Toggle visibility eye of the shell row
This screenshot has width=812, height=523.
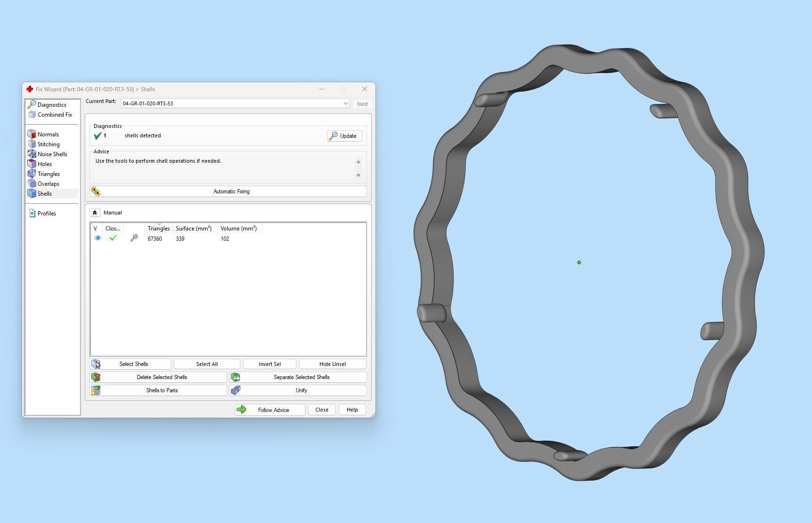(98, 238)
